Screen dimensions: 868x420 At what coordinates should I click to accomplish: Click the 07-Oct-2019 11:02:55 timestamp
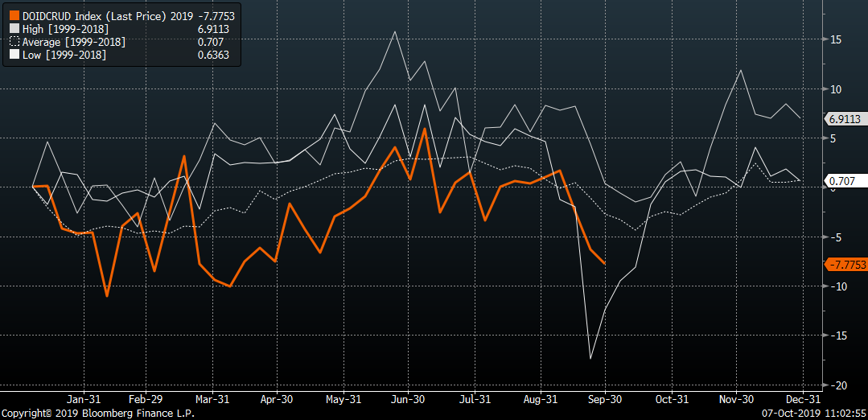click(x=816, y=413)
